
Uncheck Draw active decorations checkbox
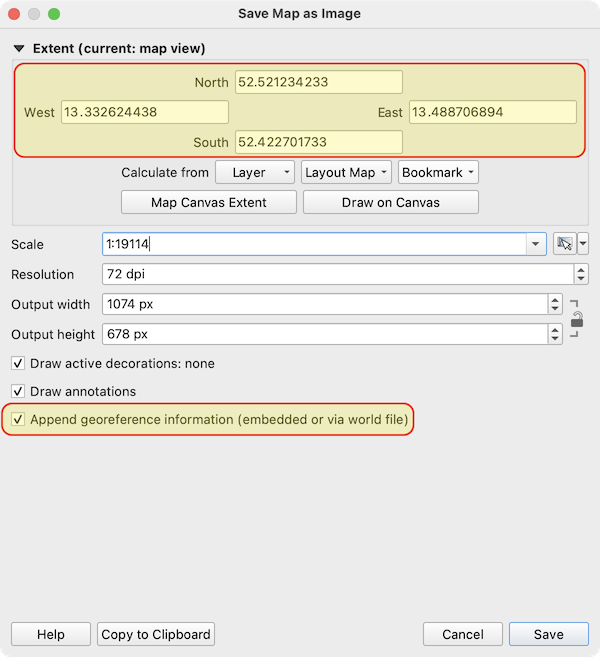pyautogui.click(x=18, y=363)
